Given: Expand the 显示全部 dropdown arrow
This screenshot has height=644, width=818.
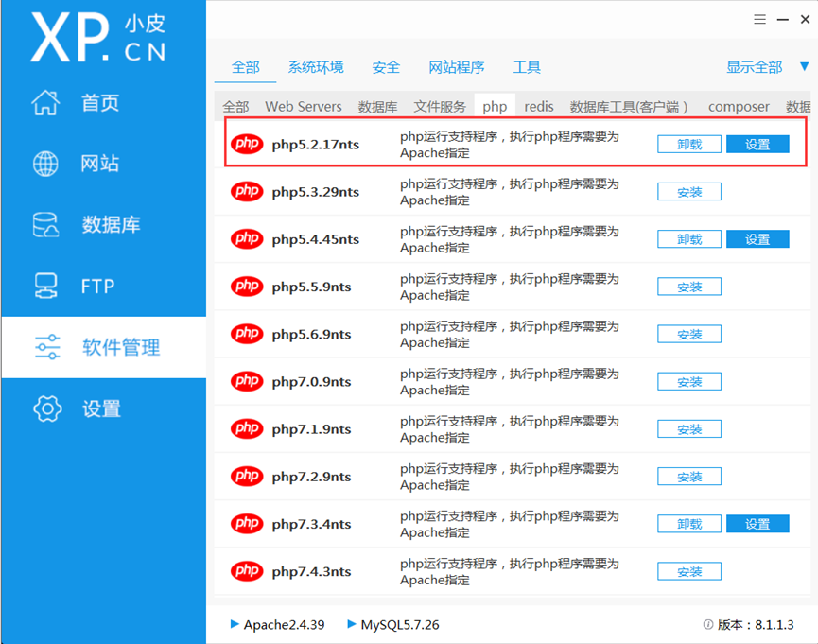Looking at the screenshot, I should point(804,67).
